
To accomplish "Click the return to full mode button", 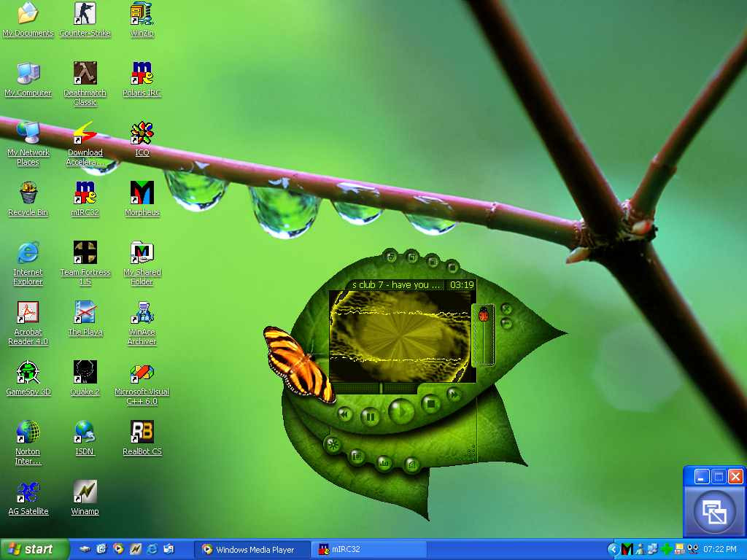I will (x=715, y=513).
